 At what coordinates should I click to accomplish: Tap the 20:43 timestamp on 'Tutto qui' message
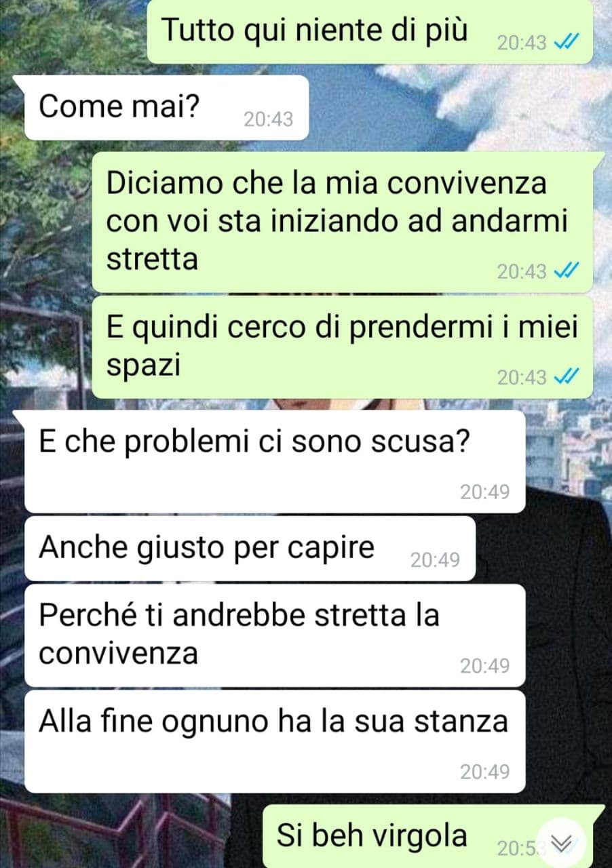522,43
